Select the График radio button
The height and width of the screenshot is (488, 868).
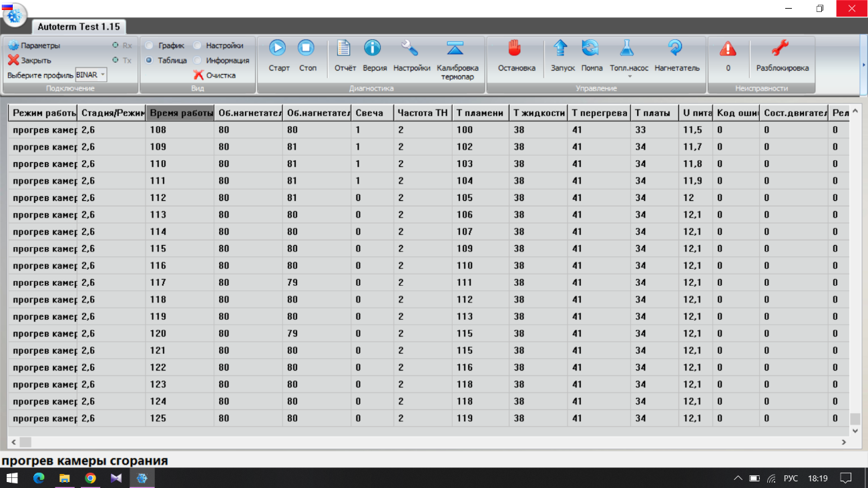(150, 45)
